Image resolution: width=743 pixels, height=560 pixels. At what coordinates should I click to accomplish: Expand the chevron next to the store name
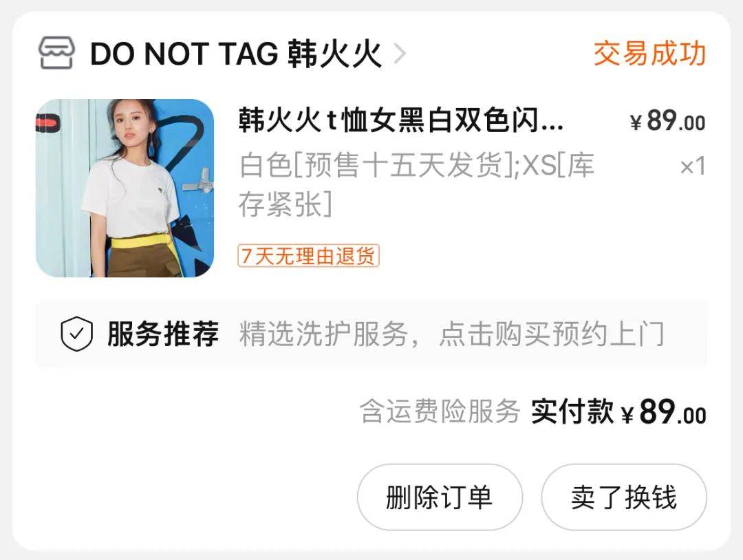400,54
